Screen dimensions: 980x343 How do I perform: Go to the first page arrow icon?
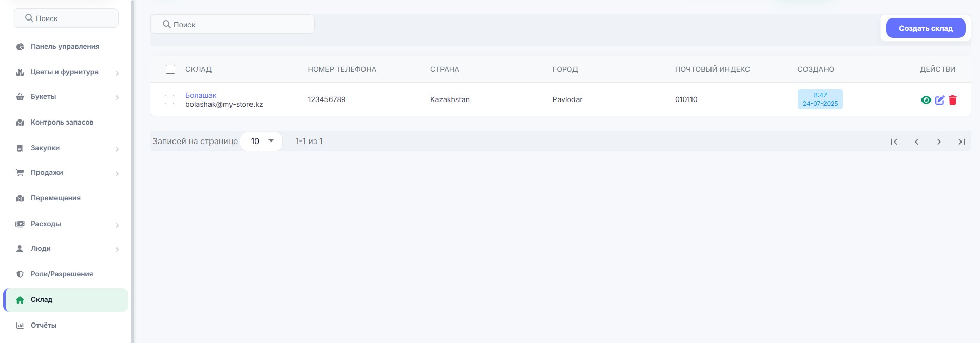coord(894,142)
